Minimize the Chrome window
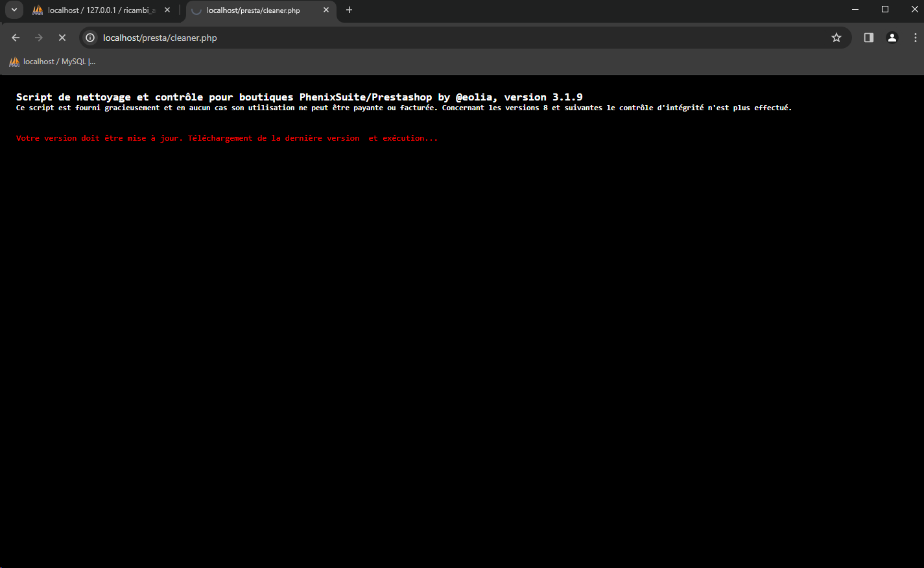This screenshot has width=924, height=568. (x=855, y=10)
